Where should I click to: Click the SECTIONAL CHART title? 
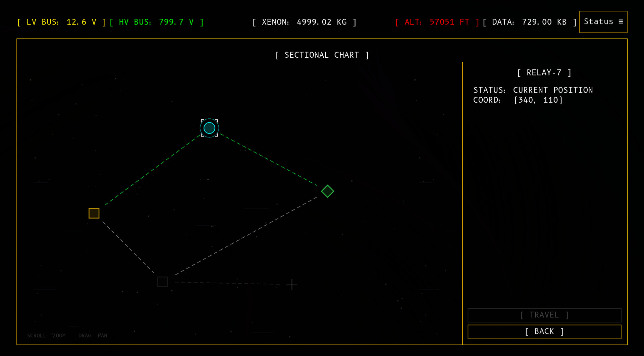(322, 55)
